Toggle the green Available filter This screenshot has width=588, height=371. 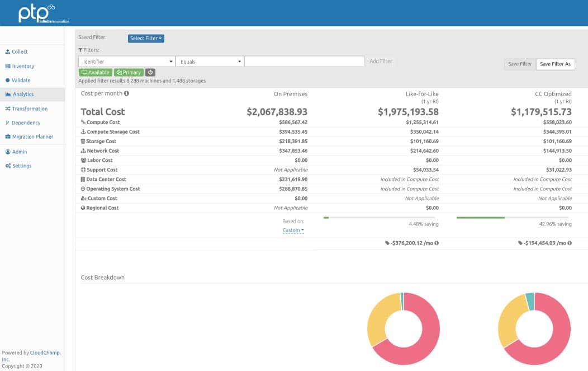[x=96, y=73]
